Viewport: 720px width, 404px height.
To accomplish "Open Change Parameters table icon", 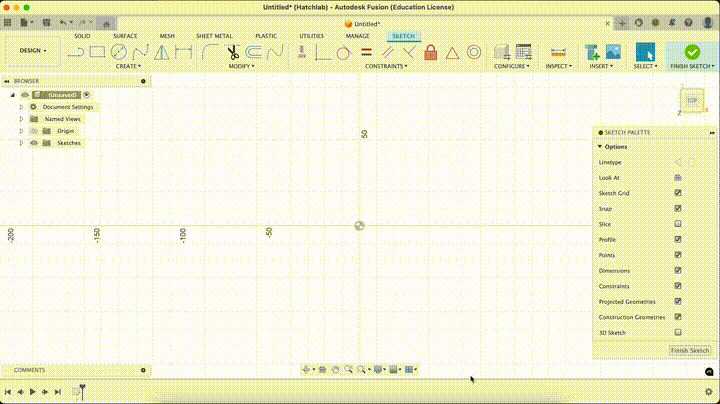I will 523,52.
